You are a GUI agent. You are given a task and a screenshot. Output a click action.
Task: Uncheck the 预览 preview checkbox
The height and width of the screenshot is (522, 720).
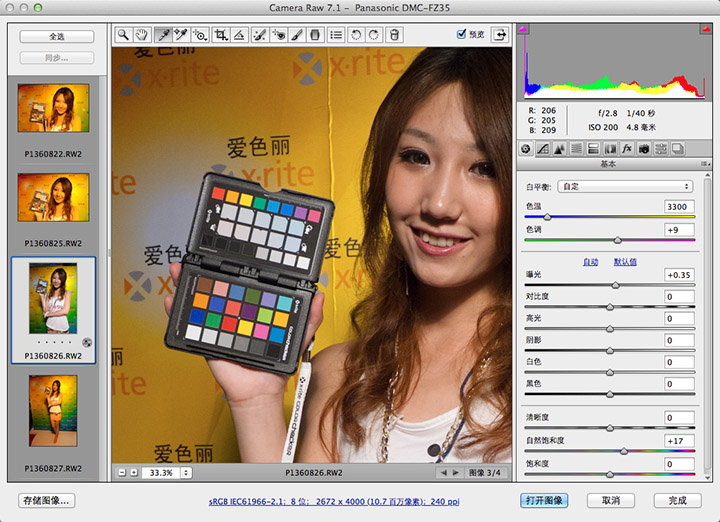point(461,34)
